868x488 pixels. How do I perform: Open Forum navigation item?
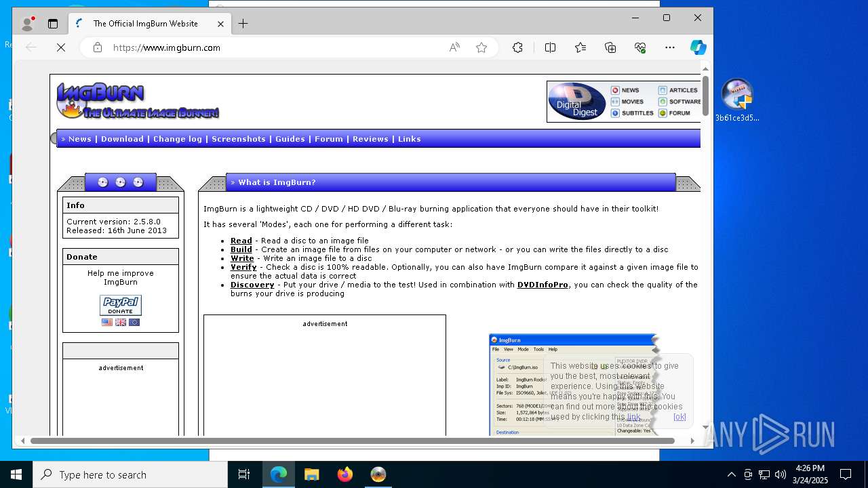329,139
